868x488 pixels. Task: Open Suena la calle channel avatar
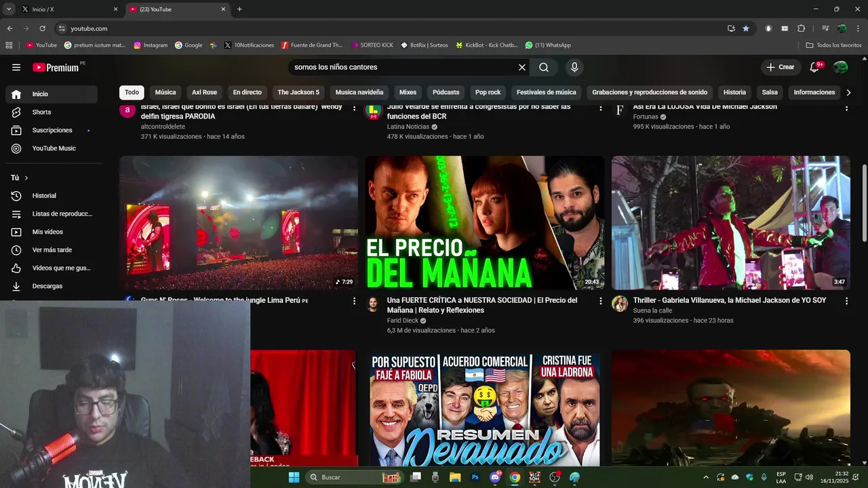point(620,304)
